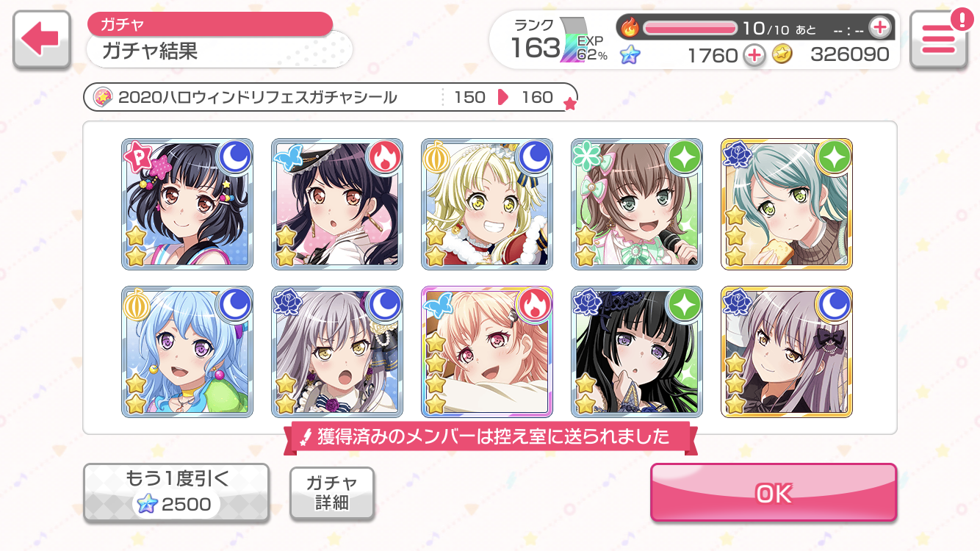Tap the gold coin icon beside 326090

(782, 54)
